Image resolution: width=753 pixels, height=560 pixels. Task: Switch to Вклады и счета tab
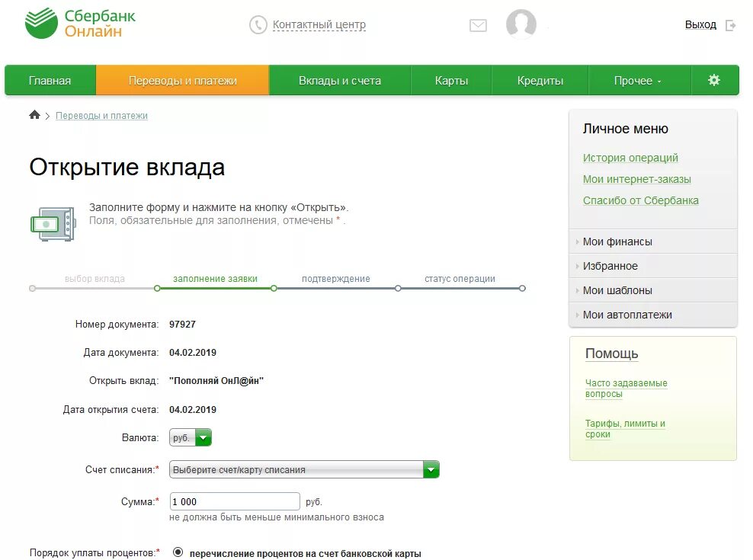click(x=339, y=80)
